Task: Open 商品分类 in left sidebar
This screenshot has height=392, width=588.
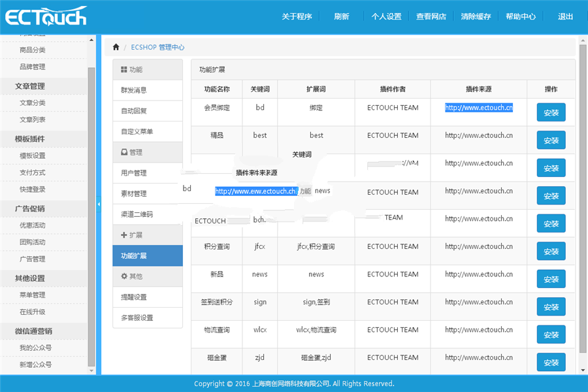Action: (x=33, y=50)
